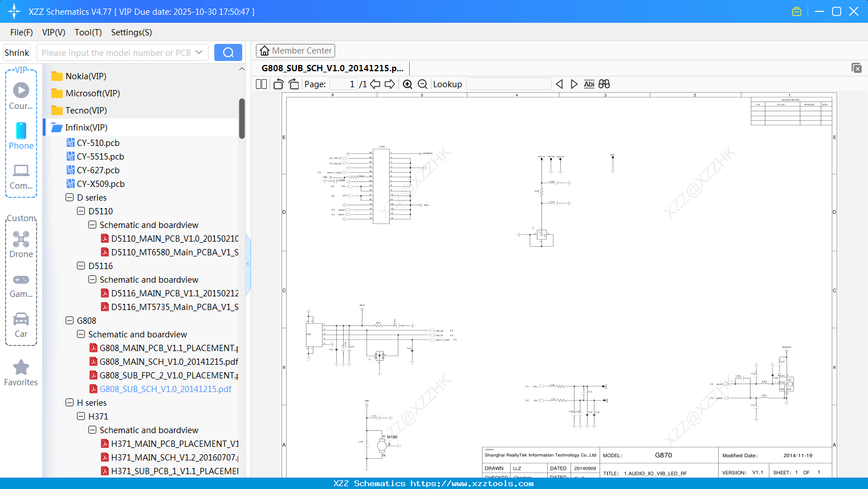Select the dual-page view icon
This screenshot has width=868, height=489.
[x=260, y=84]
